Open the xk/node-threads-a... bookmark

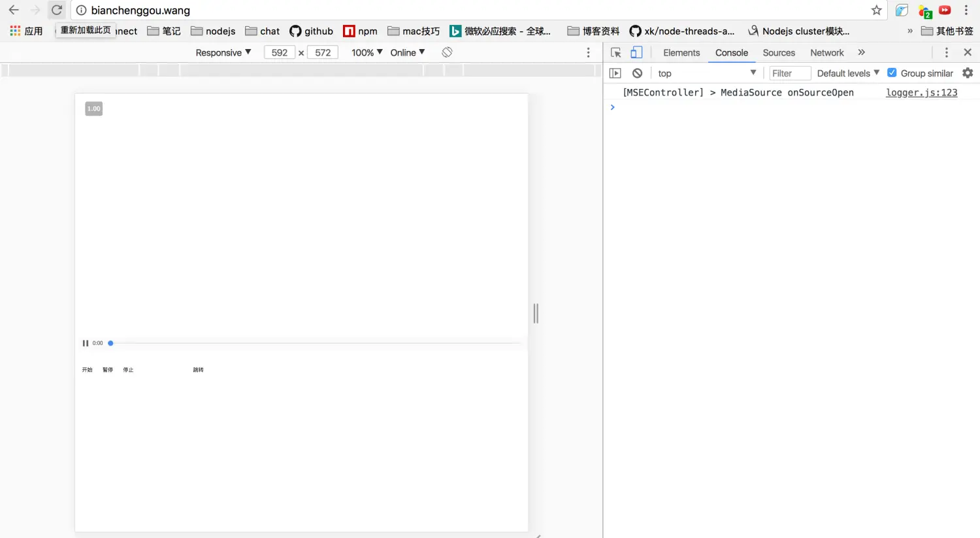(x=681, y=31)
